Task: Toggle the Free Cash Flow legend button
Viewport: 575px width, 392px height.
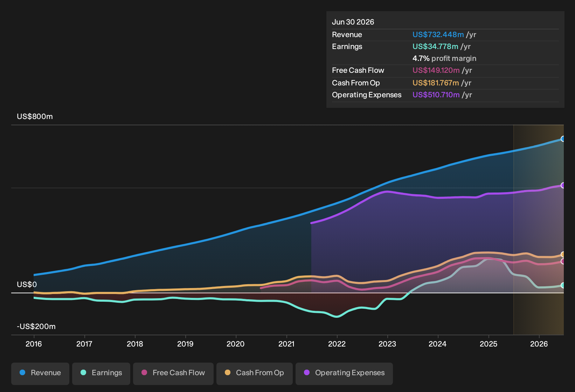Action: pos(173,373)
